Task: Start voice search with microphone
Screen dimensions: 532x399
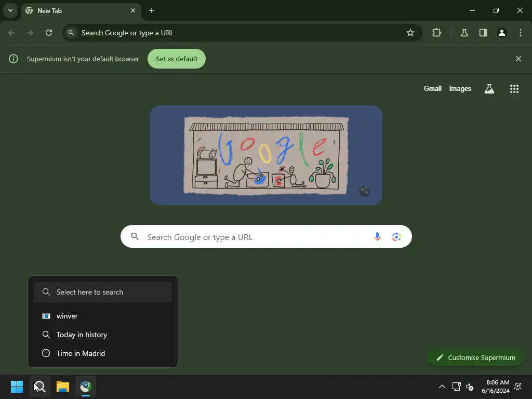Action: (377, 236)
